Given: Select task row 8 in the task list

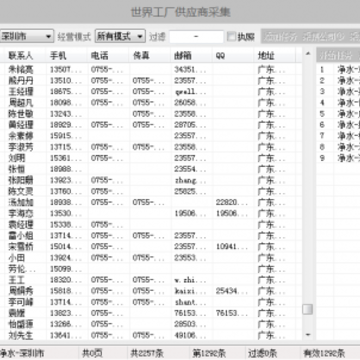Looking at the screenshot, I should [338, 147].
